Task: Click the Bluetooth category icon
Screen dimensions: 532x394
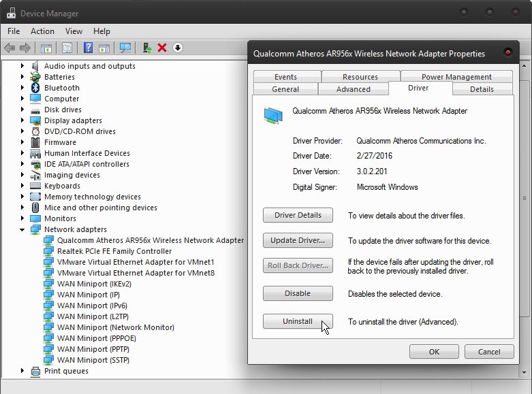Action: coord(35,88)
